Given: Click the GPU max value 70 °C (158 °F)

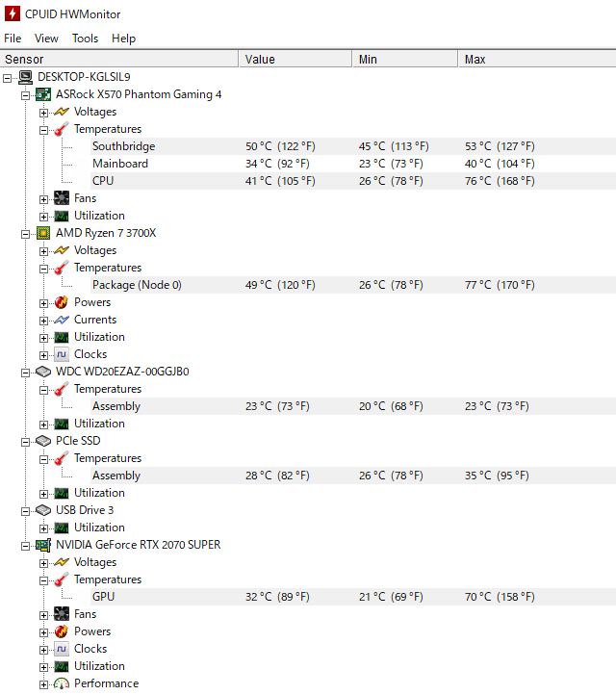Looking at the screenshot, I should pos(500,597).
